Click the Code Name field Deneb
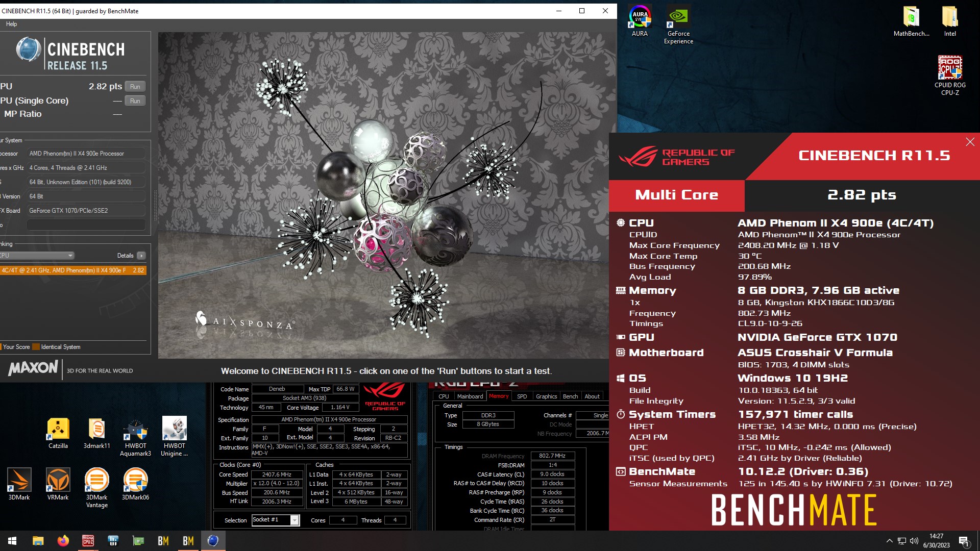 (x=277, y=389)
